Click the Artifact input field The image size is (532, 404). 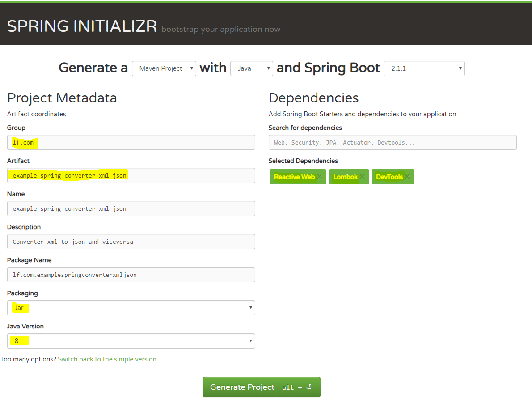click(131, 175)
